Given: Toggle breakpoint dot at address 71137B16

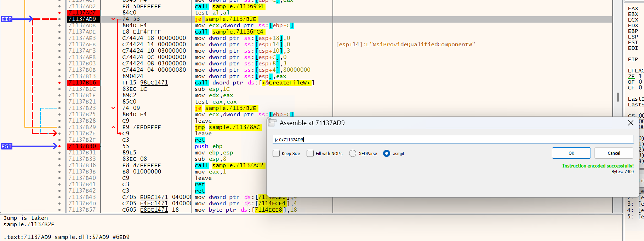Looking at the screenshot, I should [59, 83].
